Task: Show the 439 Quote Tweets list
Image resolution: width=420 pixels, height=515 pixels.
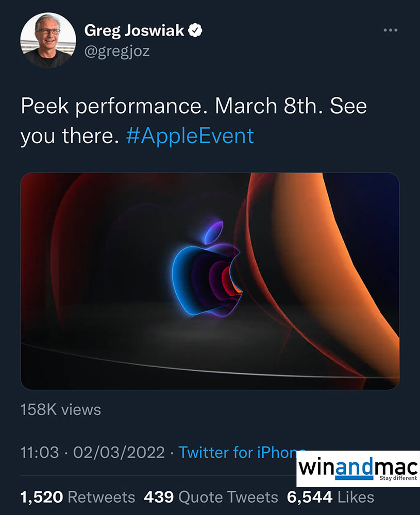Action: coord(211,497)
